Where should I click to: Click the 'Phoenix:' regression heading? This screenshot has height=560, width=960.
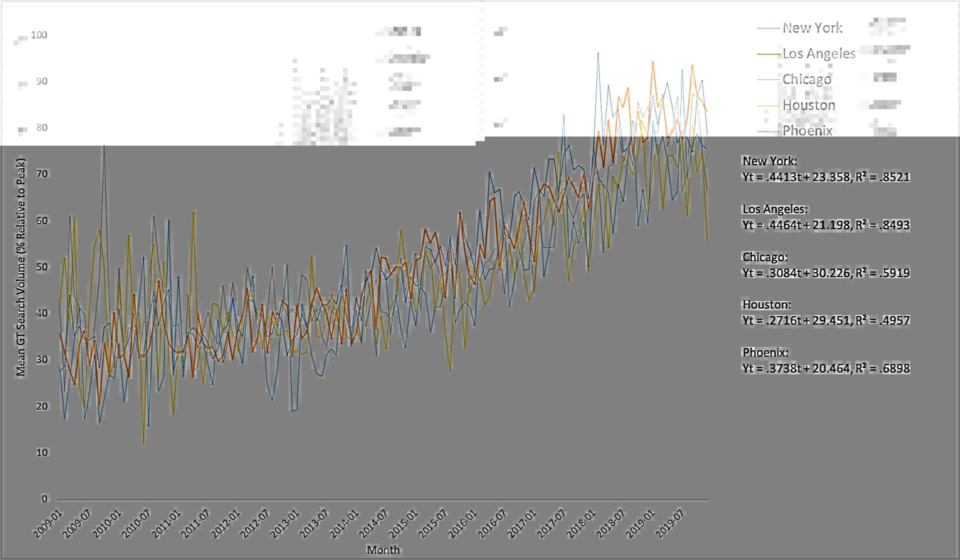click(x=765, y=352)
